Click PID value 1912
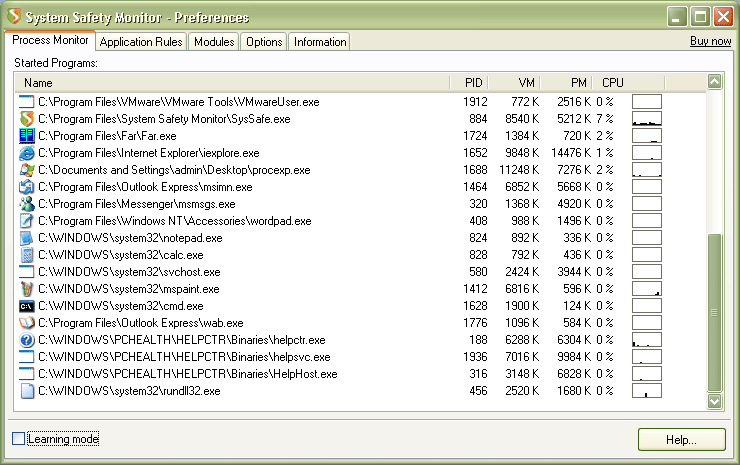740x465 pixels. pos(475,102)
